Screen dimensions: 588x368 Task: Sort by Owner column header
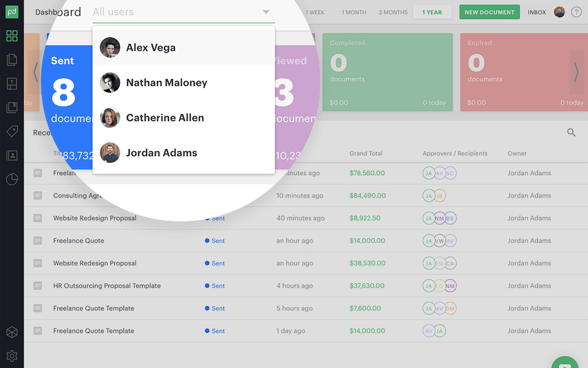pyautogui.click(x=517, y=153)
